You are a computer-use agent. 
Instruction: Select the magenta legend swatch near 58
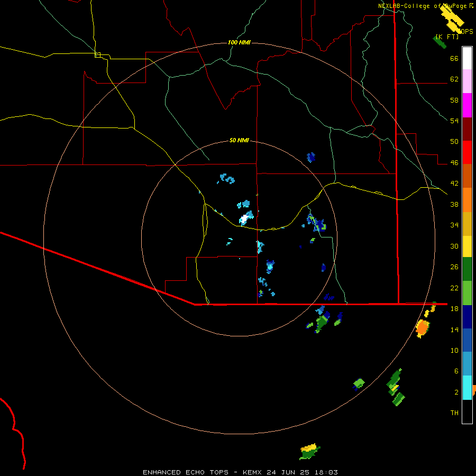(x=467, y=105)
